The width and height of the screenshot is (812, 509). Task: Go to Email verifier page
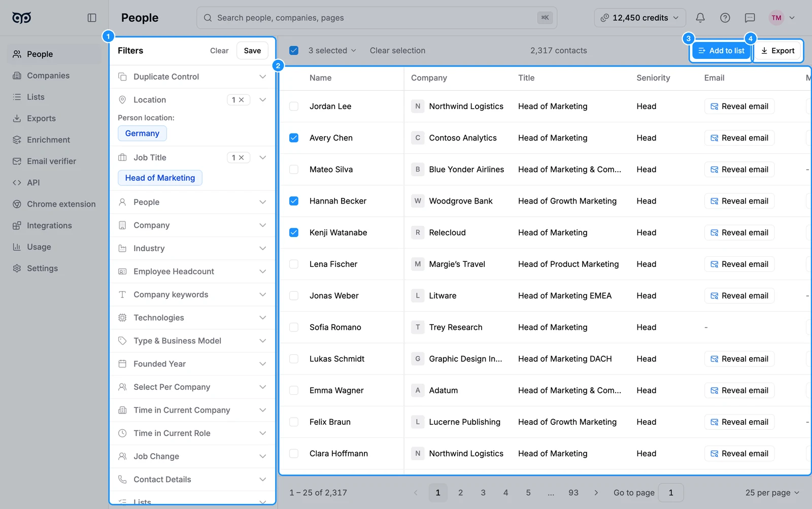54,161
